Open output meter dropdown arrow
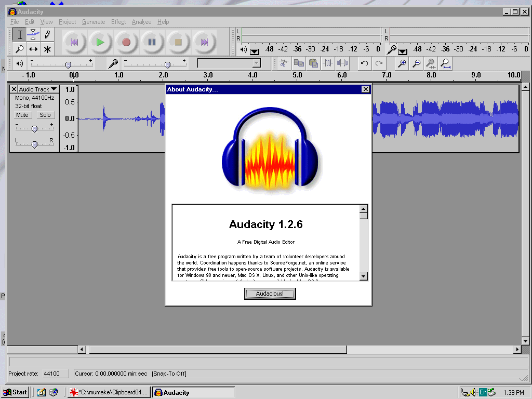This screenshot has height=399, width=532. point(255,51)
